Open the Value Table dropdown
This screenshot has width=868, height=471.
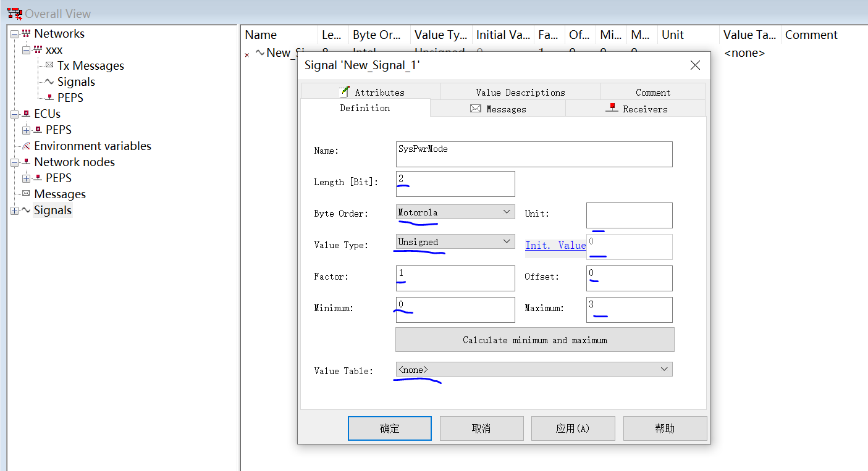(664, 369)
